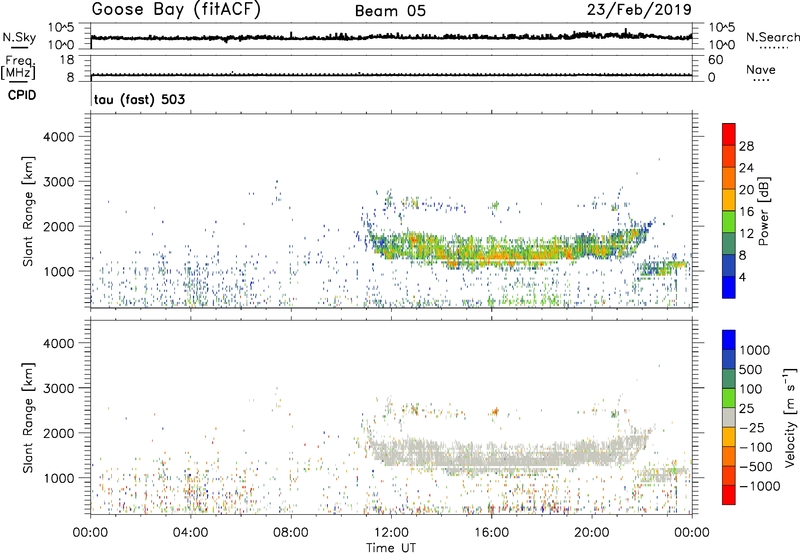Click the Slant Range label of velocity plot
800x554 pixels.
pyautogui.click(x=28, y=418)
